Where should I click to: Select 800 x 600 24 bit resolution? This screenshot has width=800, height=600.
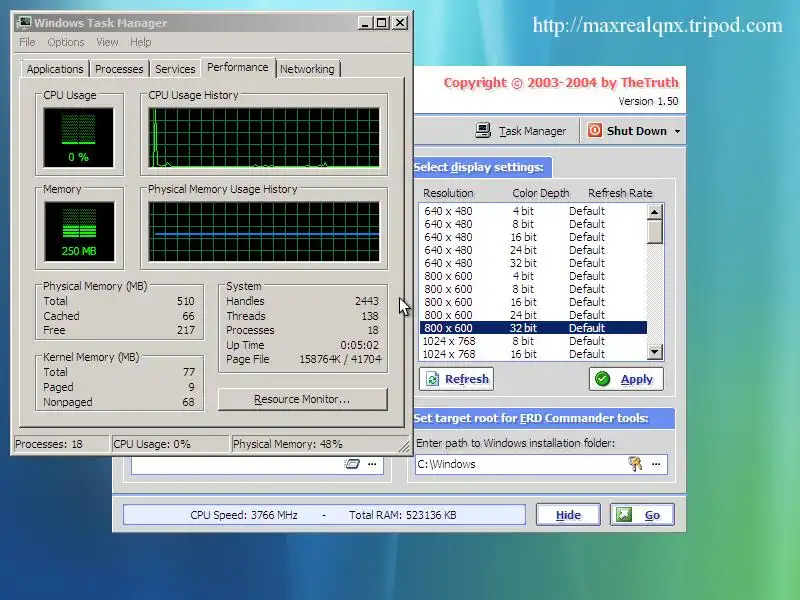point(533,315)
